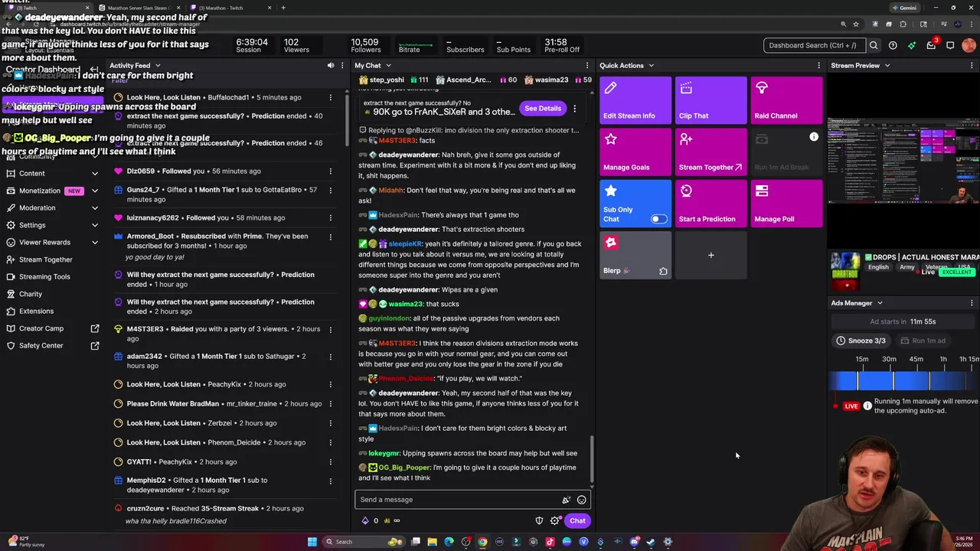Click OG_Big_Pooper username in chat
The image size is (980, 551).
click(405, 468)
